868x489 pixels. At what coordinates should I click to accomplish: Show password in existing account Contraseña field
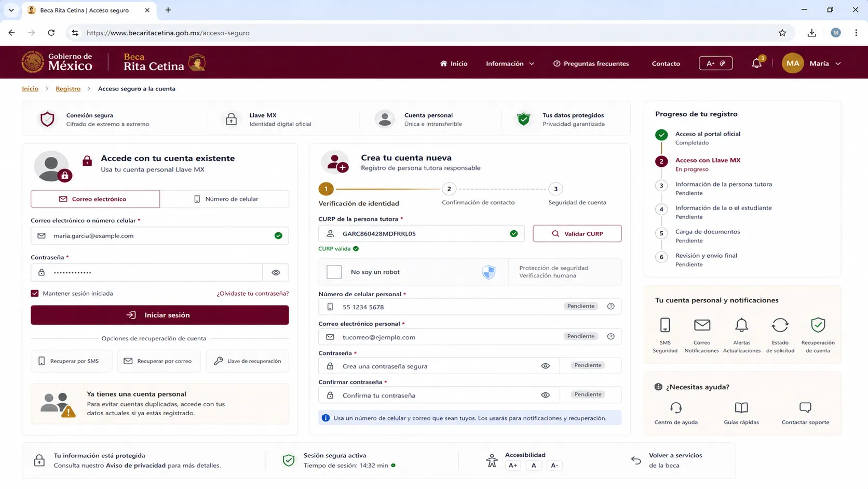pyautogui.click(x=276, y=272)
